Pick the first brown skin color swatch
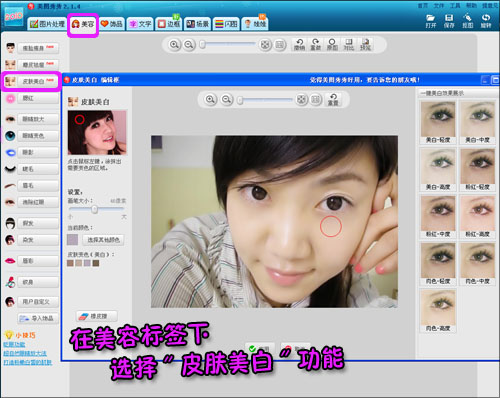500x398 pixels. 70,263
